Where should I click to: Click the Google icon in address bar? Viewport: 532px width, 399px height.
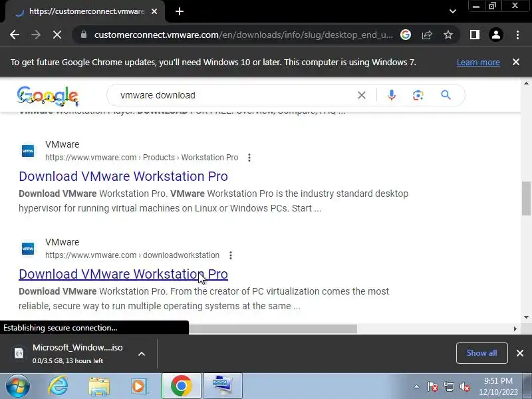[x=406, y=35]
